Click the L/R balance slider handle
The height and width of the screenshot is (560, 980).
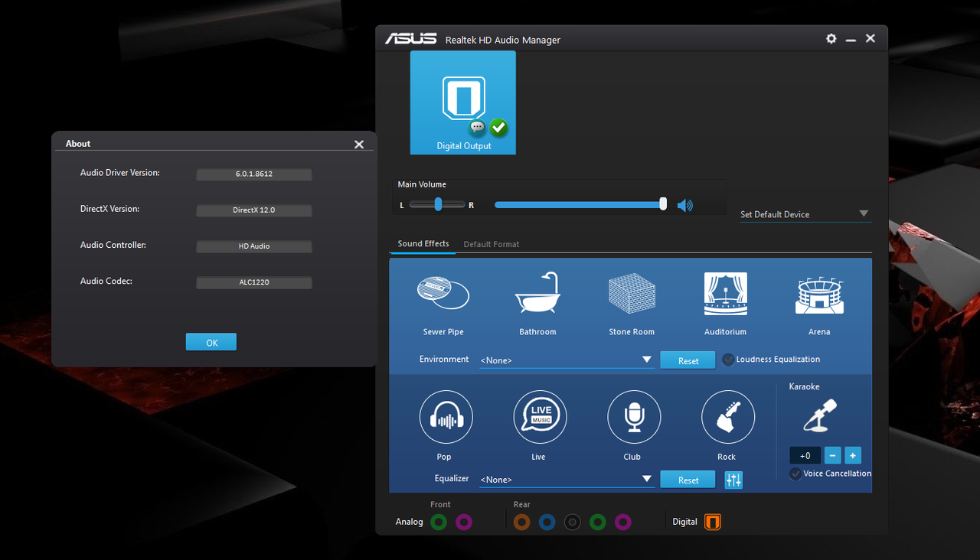tap(439, 204)
